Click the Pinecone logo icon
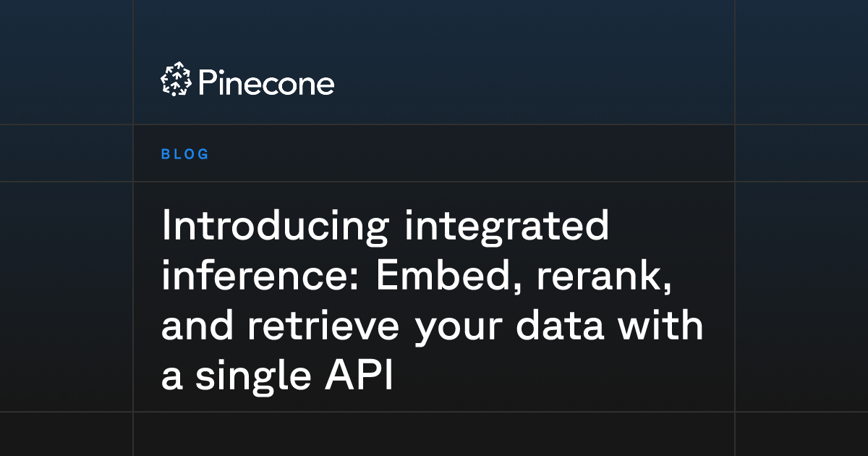868x456 pixels. pyautogui.click(x=175, y=80)
